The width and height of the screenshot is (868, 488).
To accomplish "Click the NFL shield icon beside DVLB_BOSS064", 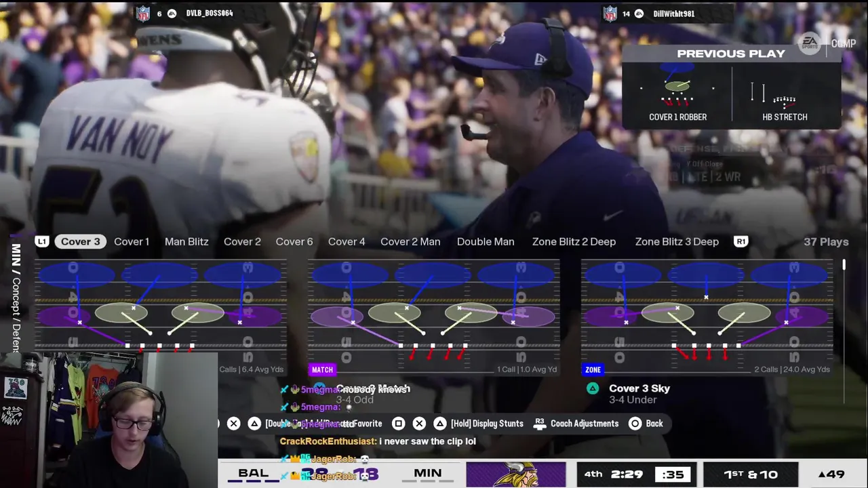I will click(x=143, y=14).
